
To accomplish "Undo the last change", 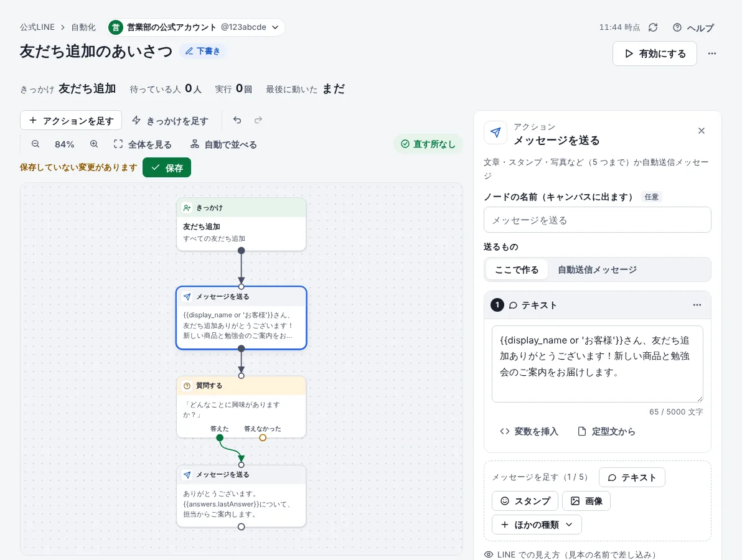I will pos(237,120).
